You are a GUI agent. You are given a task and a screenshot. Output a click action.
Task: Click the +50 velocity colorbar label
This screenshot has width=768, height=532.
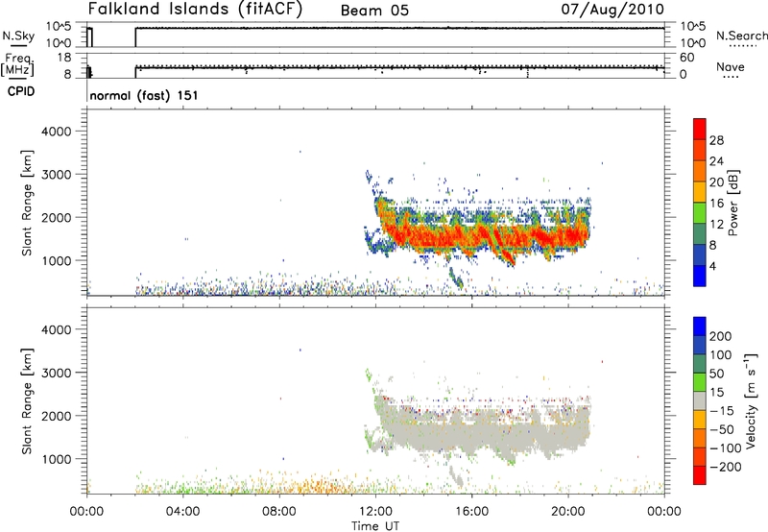(716, 374)
